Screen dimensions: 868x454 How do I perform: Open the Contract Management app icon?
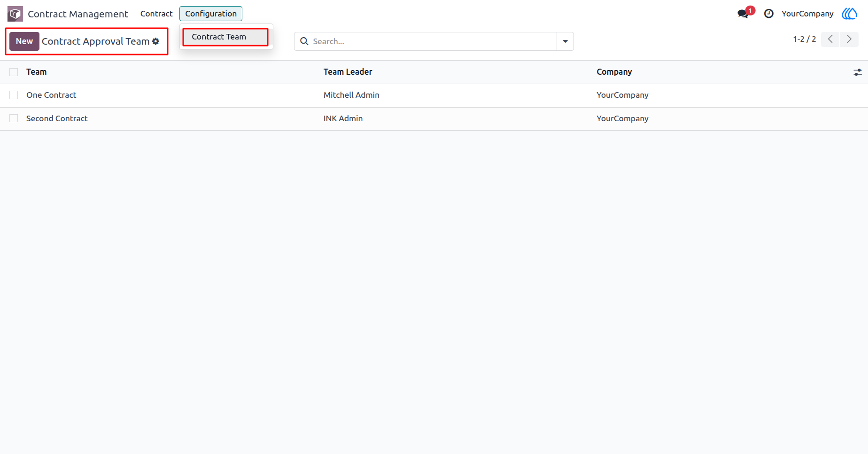[15, 14]
